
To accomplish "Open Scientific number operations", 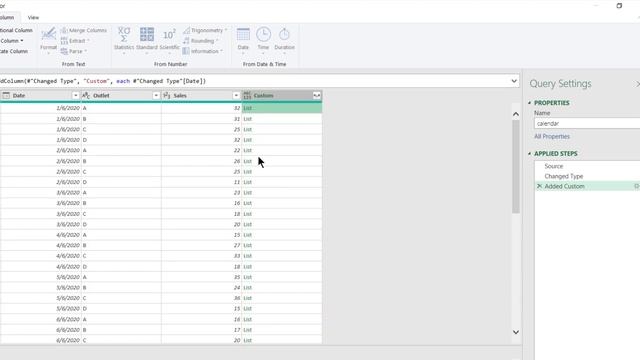I will 169,39.
